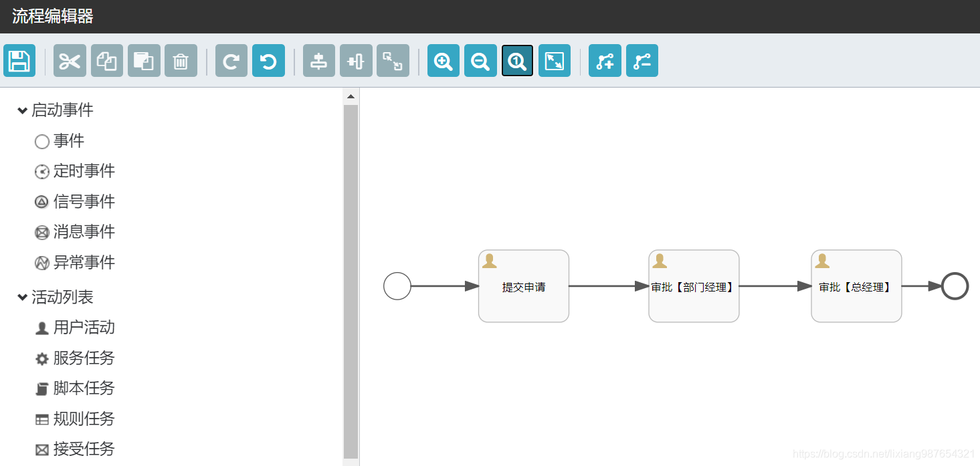Click the palette vertical scrollbar thumb
The width and height of the screenshot is (980, 466).
(351, 281)
